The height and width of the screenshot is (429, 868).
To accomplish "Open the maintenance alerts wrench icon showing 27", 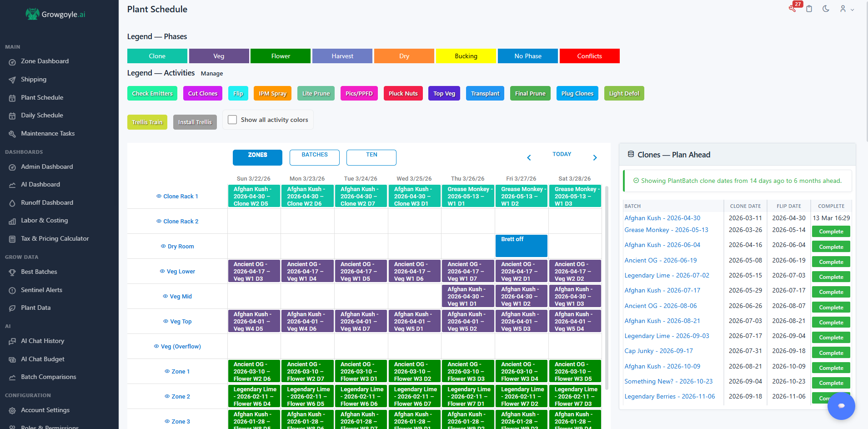I will (x=793, y=8).
